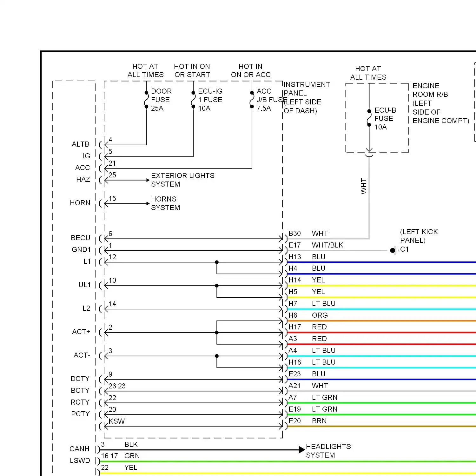Select the ECU-B FUSE 10A label

coord(385,118)
